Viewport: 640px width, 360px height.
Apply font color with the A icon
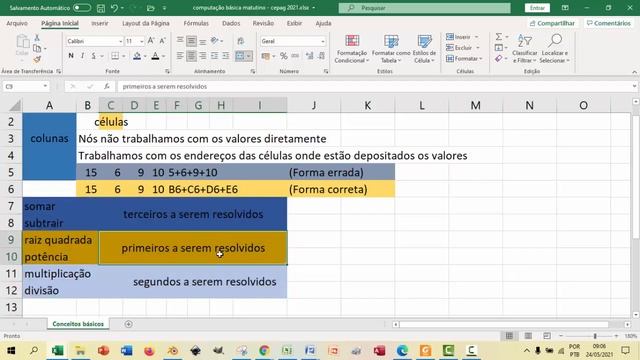coord(155,56)
